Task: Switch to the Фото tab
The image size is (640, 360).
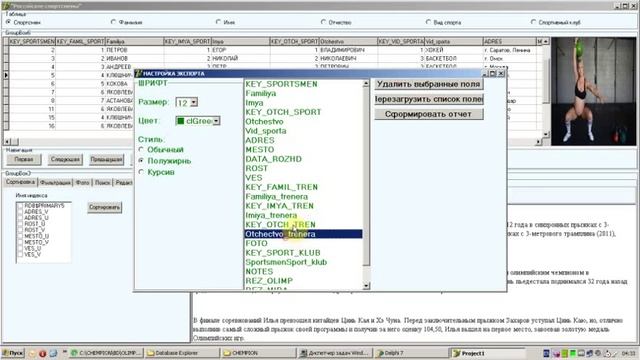Action: [82, 183]
